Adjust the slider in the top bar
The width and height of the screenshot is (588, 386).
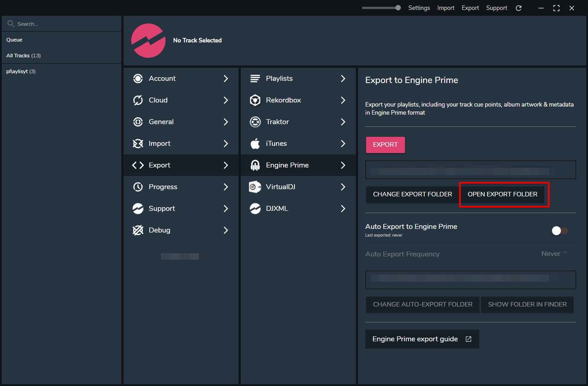click(381, 8)
